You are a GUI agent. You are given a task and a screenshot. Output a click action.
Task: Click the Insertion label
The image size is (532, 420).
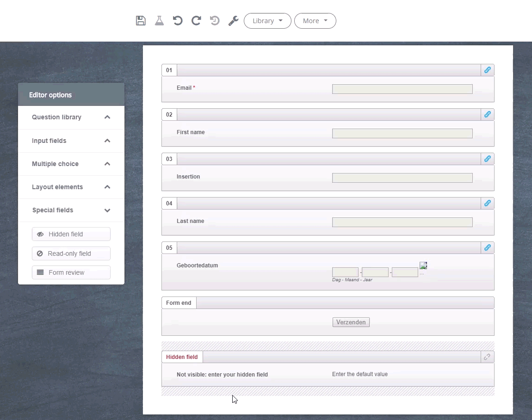188,177
